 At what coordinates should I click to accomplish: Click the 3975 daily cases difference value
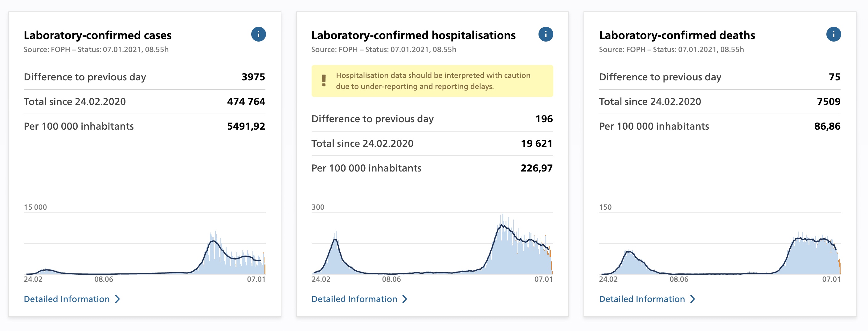point(253,77)
